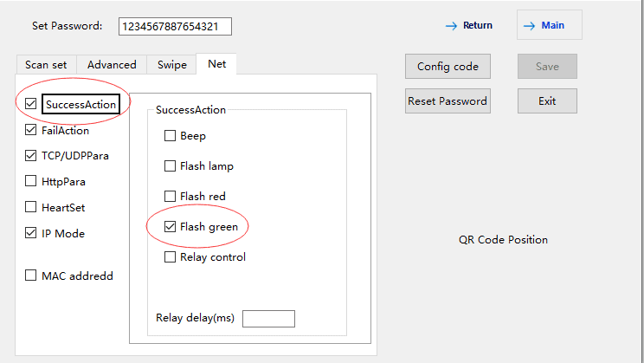Screen dimensions: 644x363
Task: Click the Save button
Action: pyautogui.click(x=547, y=67)
